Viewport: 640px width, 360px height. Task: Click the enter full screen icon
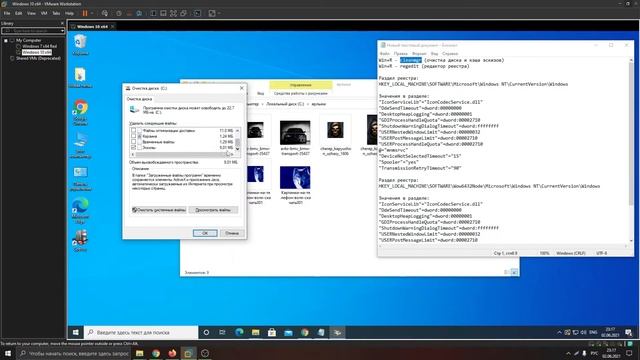tap(173, 13)
